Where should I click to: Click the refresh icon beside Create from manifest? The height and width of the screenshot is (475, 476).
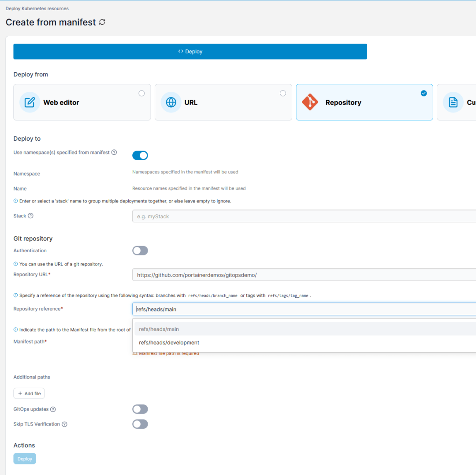[102, 22]
